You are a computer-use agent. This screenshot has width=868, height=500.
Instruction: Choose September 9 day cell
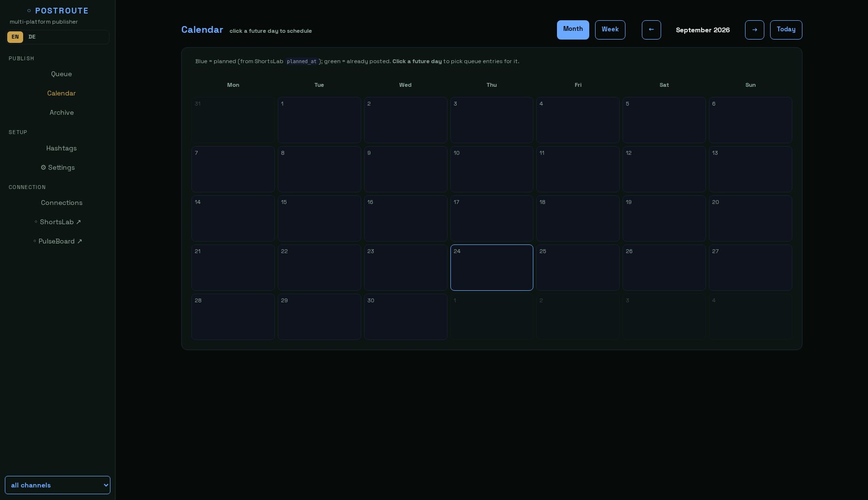coord(406,169)
